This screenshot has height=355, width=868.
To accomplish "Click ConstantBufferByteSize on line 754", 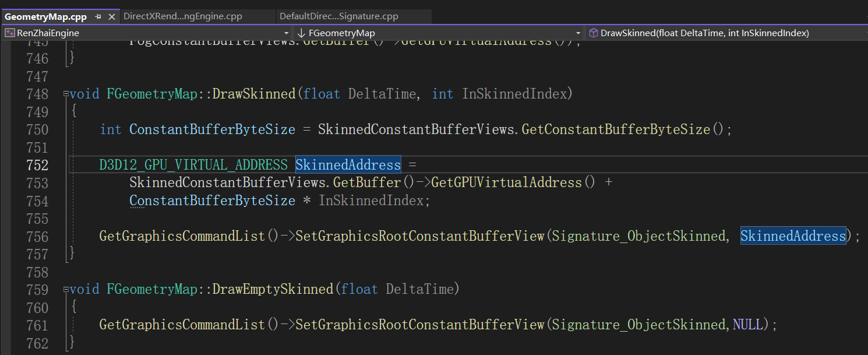I will 213,201.
